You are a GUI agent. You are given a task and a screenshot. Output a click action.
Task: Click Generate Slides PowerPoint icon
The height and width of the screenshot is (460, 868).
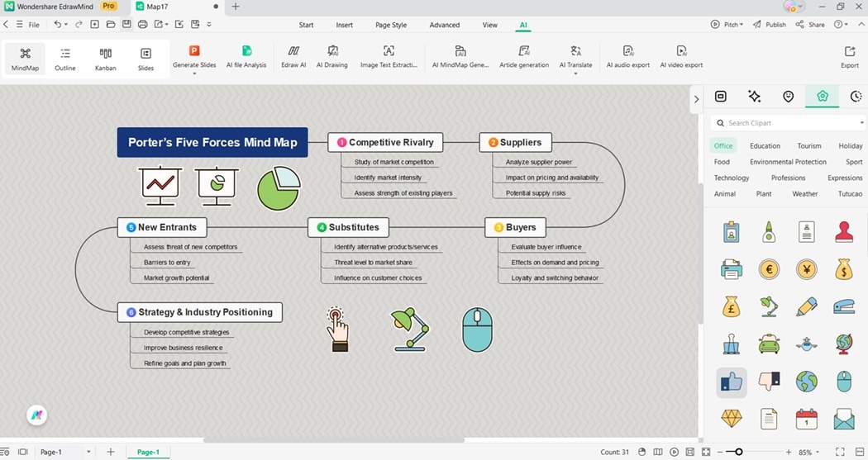click(x=194, y=51)
